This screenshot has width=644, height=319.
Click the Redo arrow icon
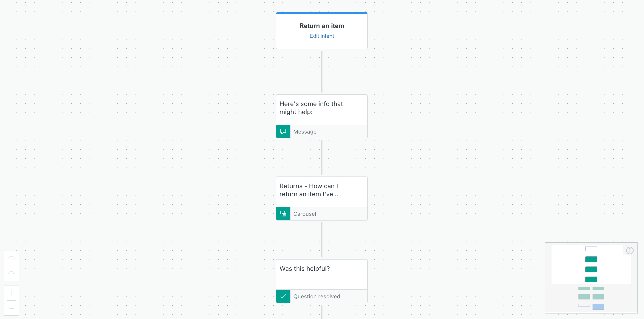(11, 273)
